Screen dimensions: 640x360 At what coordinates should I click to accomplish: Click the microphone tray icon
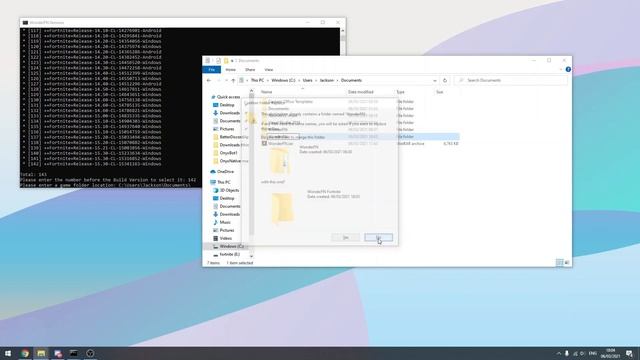(567, 353)
